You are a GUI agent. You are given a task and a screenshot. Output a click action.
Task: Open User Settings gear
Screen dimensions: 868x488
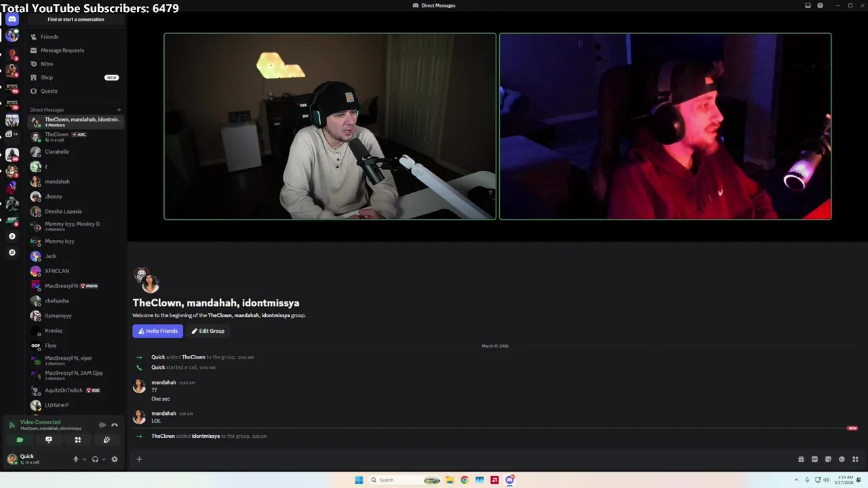115,459
